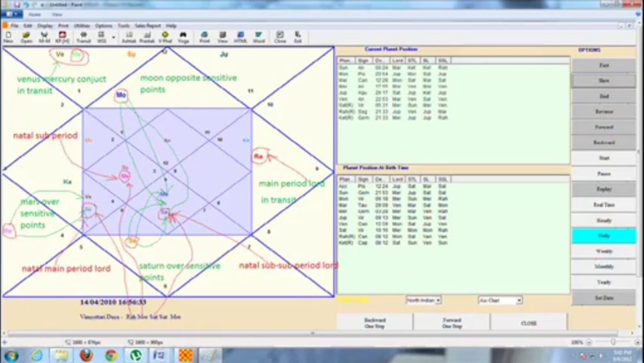The height and width of the screenshot is (363, 644).
Task: Click the Backward button in options
Action: coord(604,143)
